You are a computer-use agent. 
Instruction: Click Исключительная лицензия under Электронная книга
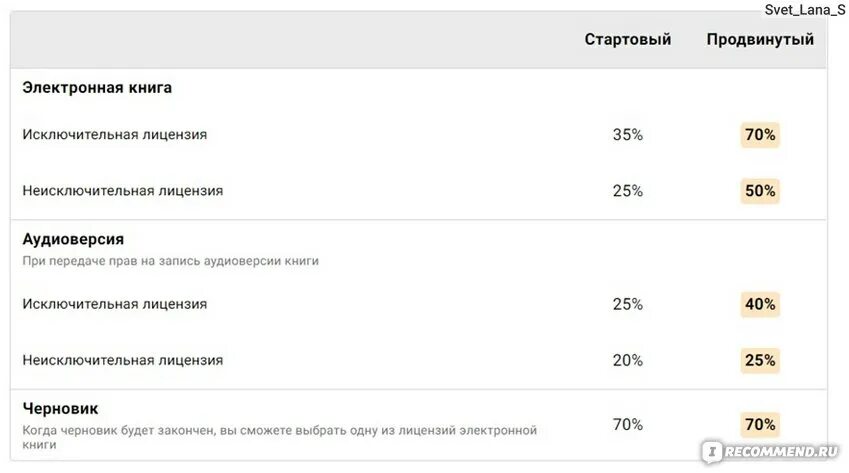pyautogui.click(x=115, y=135)
